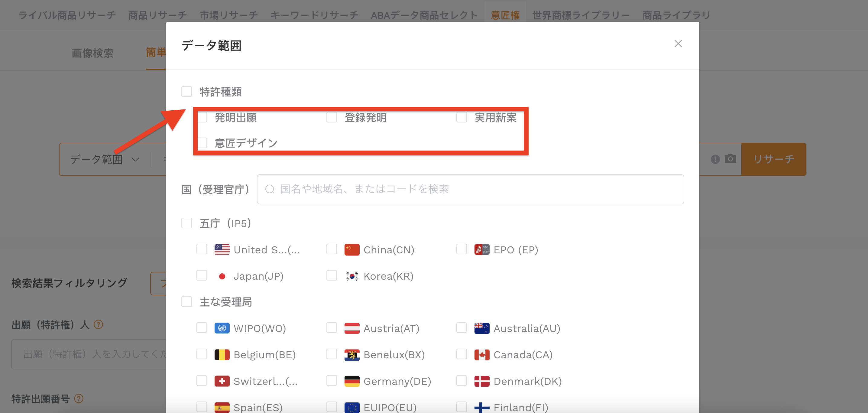The width and height of the screenshot is (868, 413).
Task: Click the 発明出願 label
Action: tap(235, 118)
